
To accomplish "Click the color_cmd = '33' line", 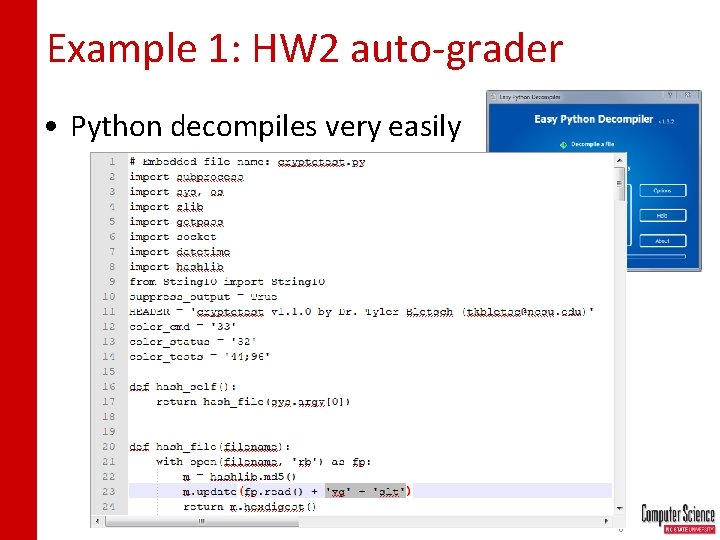I will pos(183,326).
